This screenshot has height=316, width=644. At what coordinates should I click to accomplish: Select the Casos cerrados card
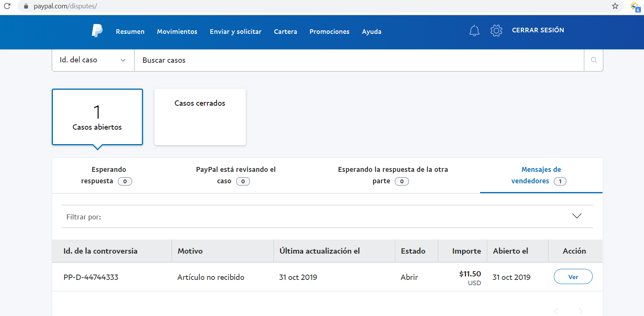pos(200,117)
